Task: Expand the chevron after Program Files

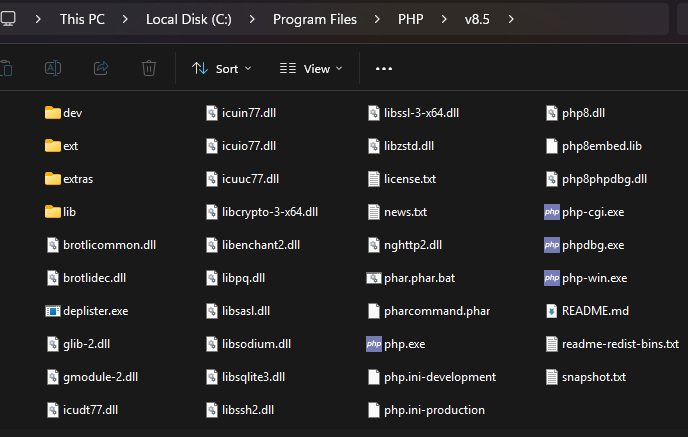Action: coord(377,19)
